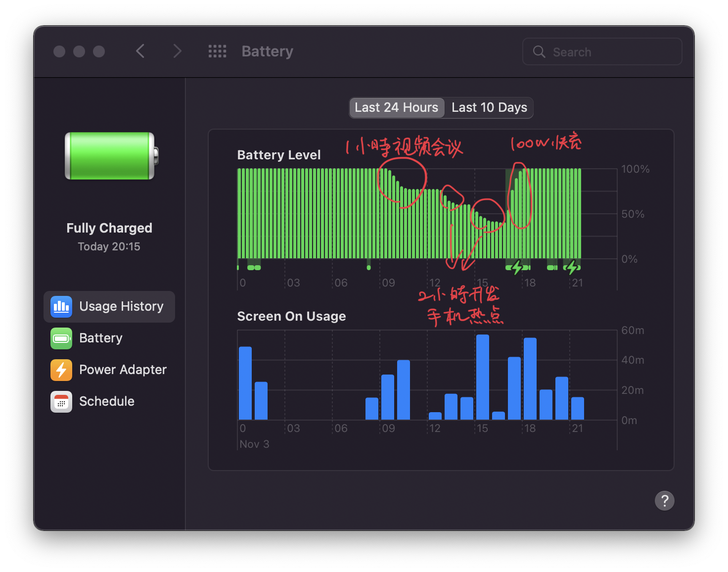This screenshot has width=728, height=572.
Task: Switch to the Last 10 Days view
Action: click(x=489, y=108)
